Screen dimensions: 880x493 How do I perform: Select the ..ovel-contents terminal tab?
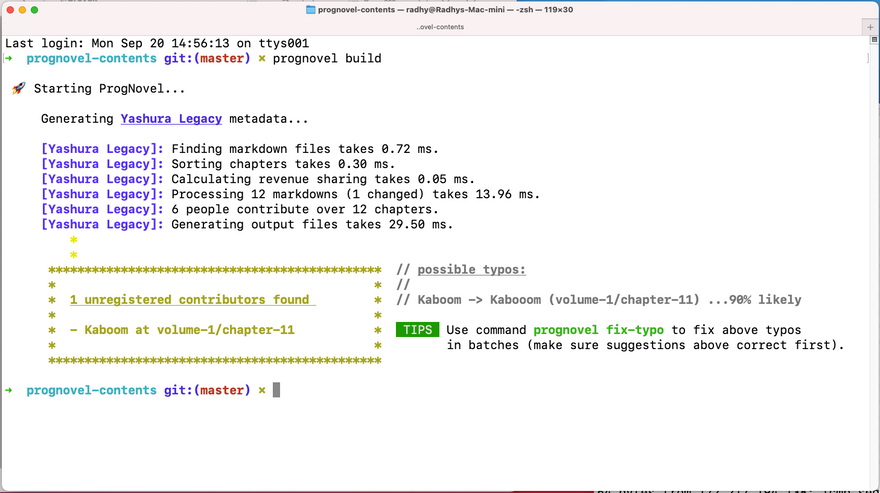coord(439,27)
